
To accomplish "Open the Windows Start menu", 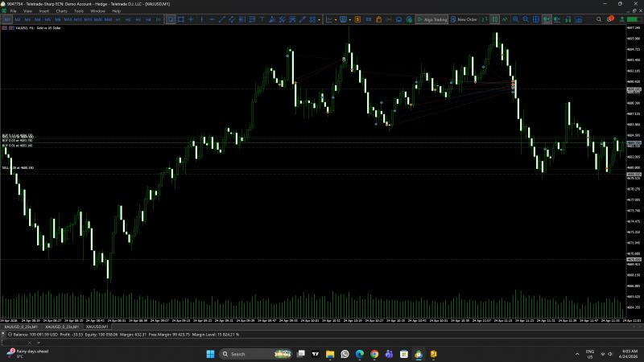I will click(x=210, y=354).
